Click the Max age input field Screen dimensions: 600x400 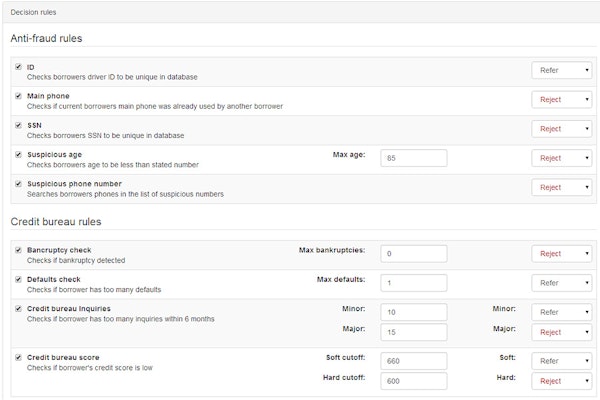(413, 158)
